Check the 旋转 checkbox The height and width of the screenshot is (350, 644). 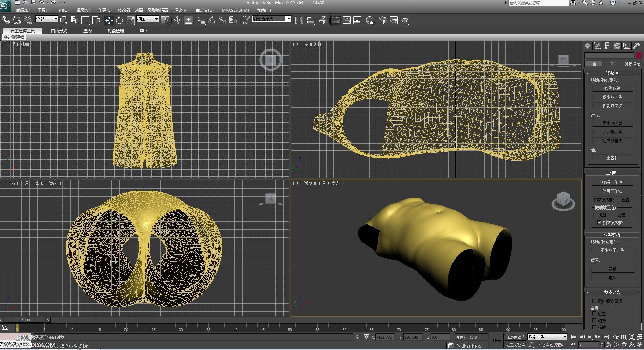tap(594, 321)
